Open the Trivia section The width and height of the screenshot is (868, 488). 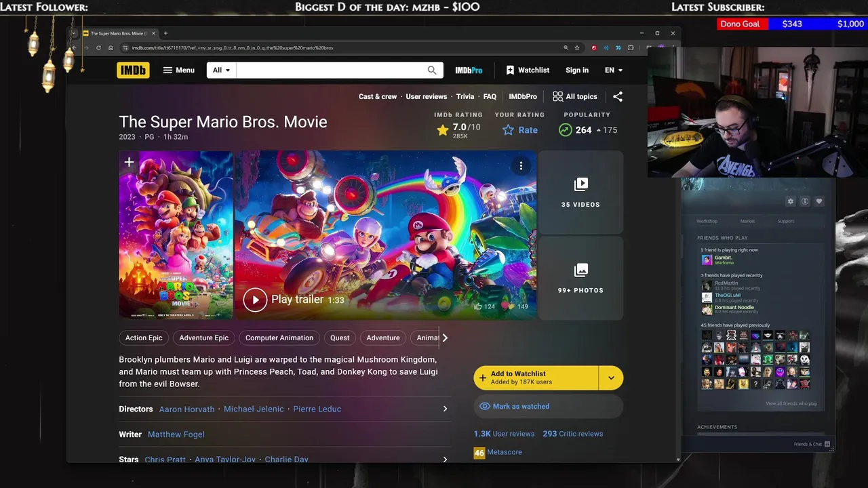465,96
